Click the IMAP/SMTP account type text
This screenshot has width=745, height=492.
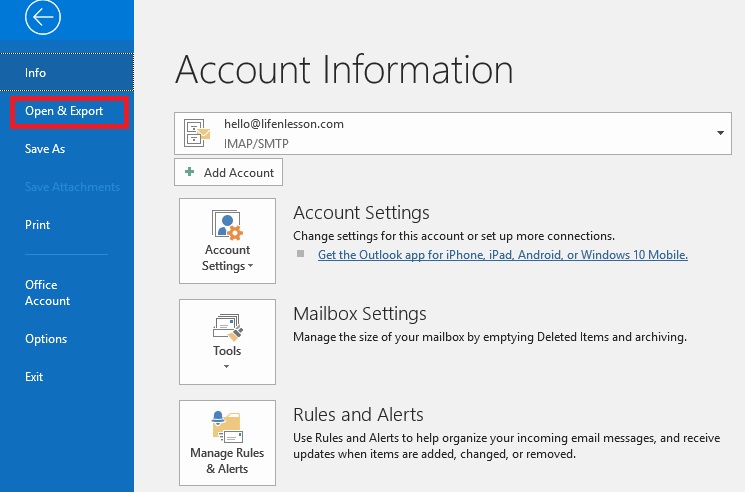(x=256, y=143)
